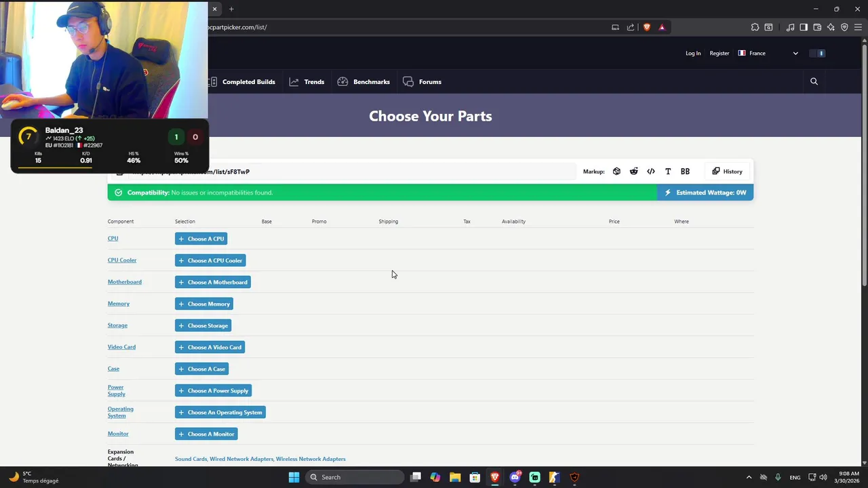Click the site search magnifier icon
868x488 pixels.
pos(814,81)
